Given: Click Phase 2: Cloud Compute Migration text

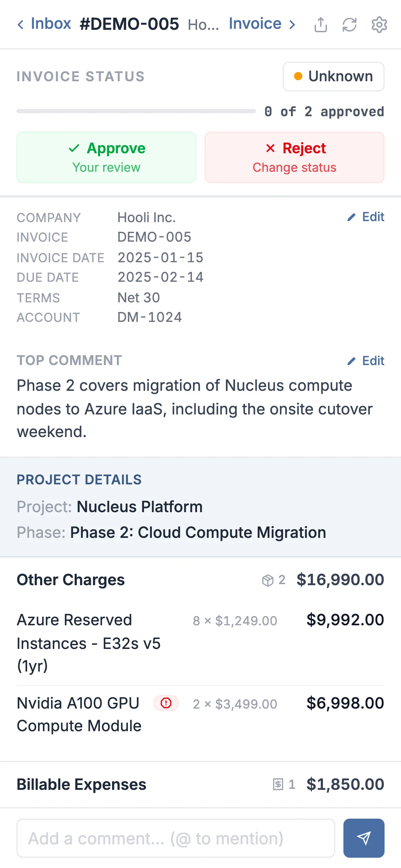Looking at the screenshot, I should pyautogui.click(x=198, y=532).
